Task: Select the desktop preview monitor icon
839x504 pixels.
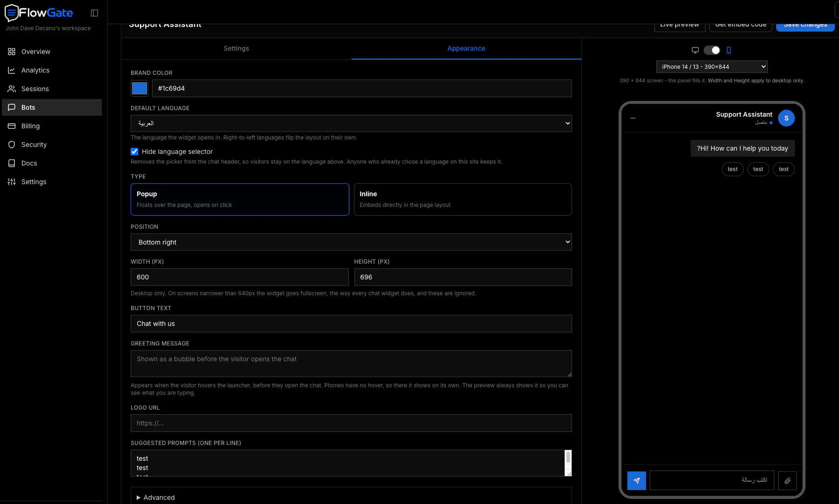Action: point(695,50)
